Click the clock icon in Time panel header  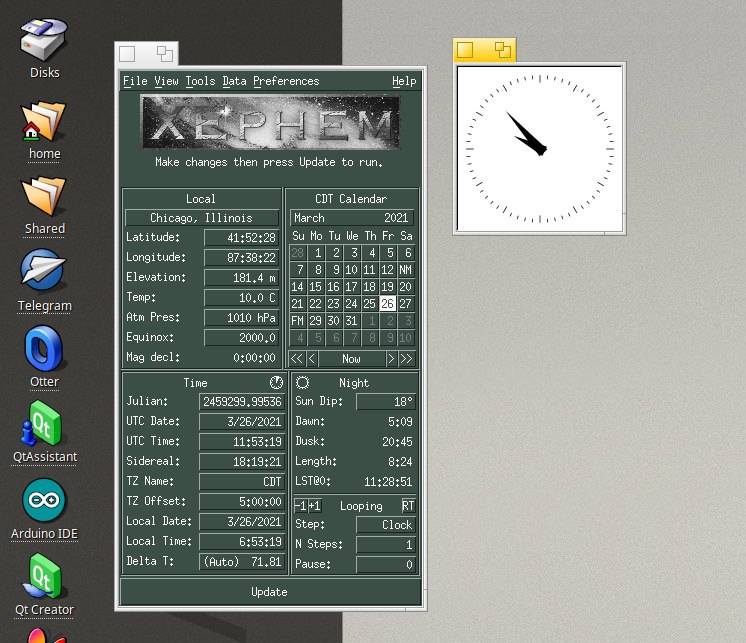276,382
